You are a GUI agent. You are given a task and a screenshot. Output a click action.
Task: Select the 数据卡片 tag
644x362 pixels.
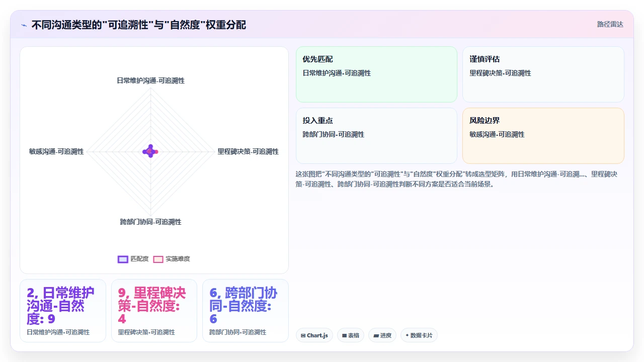click(419, 335)
